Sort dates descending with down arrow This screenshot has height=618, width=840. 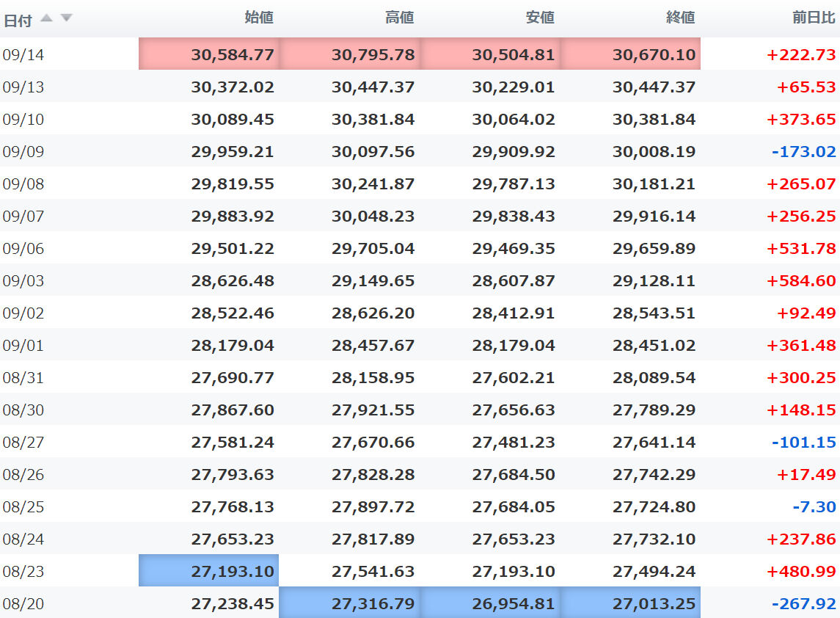[66, 18]
